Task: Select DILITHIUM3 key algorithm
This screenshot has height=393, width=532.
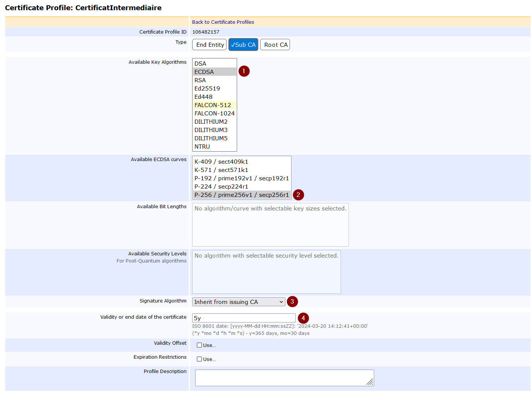Action: click(211, 130)
